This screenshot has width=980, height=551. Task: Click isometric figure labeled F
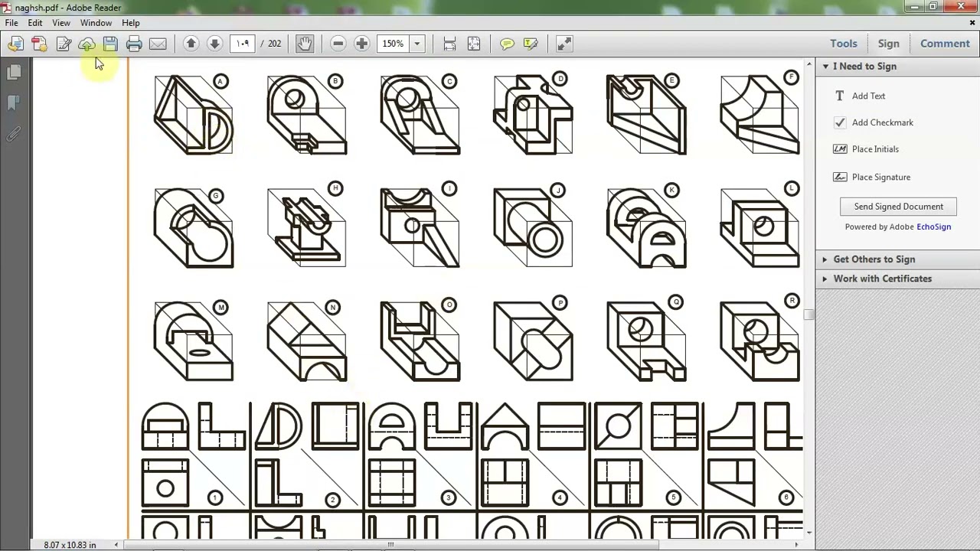coord(759,113)
